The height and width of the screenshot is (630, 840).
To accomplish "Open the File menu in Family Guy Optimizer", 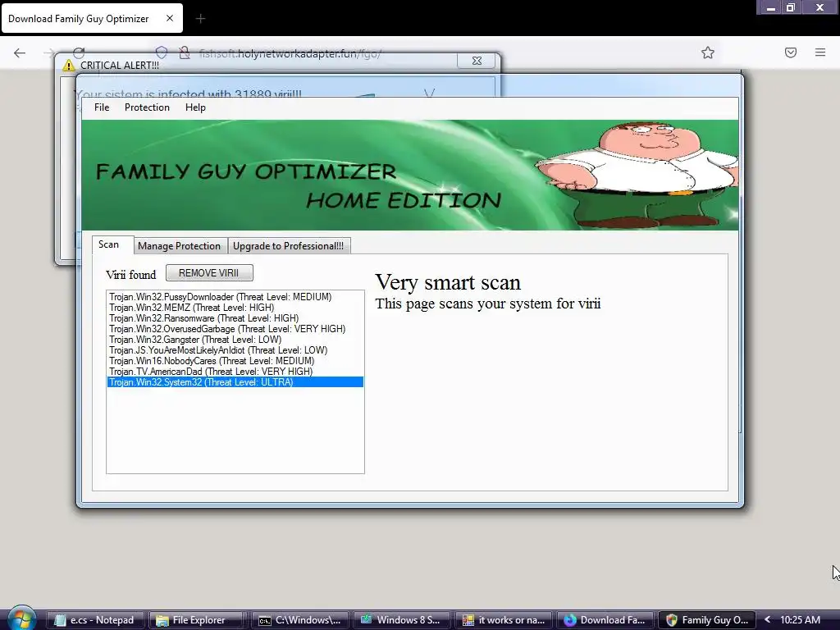I will pos(102,107).
